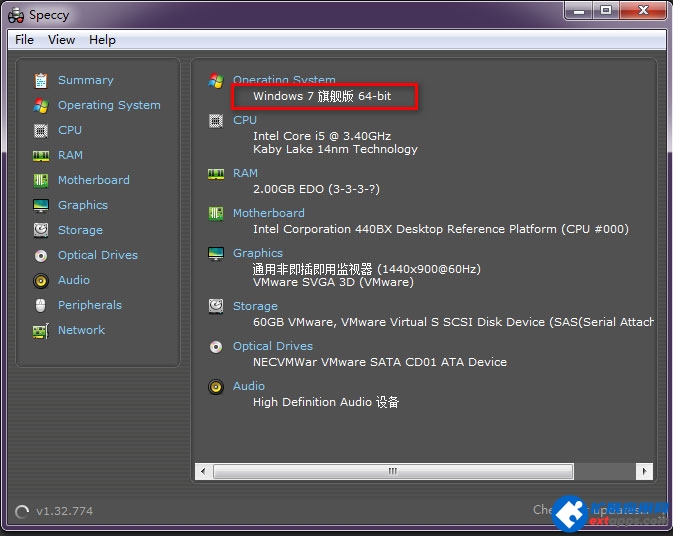Close the Speccy window
The height and width of the screenshot is (536, 673).
tap(643, 10)
